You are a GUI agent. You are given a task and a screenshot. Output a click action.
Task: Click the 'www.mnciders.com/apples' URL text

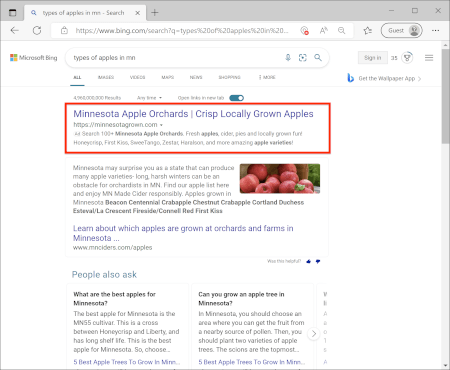point(113,248)
